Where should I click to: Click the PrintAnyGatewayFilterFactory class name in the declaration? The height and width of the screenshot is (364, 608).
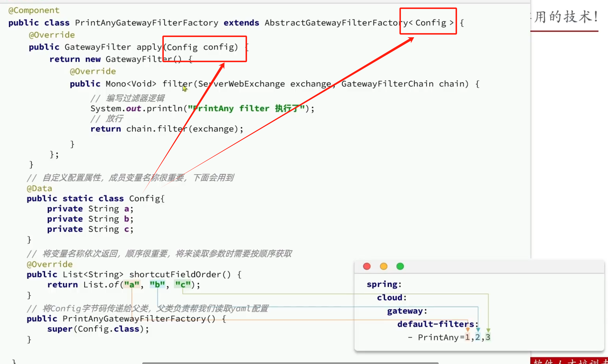tap(146, 23)
